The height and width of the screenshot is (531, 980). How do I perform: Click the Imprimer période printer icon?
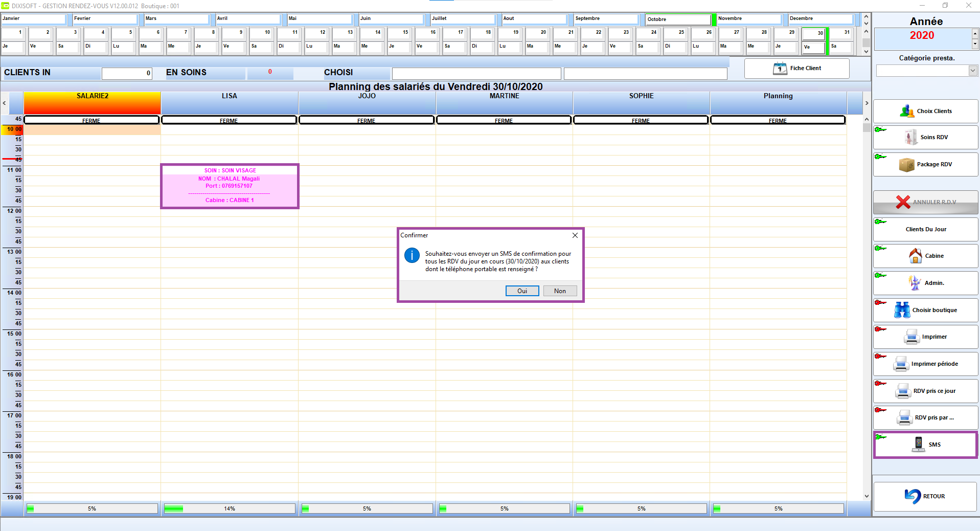901,364
